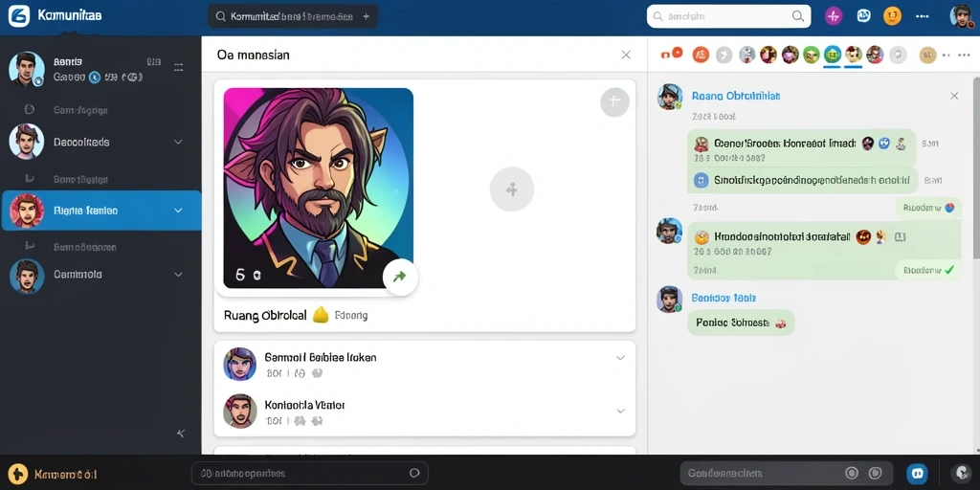This screenshot has width=980, height=490.
Task: Click the plus icon in the Komunitas tab bar
Action: (x=367, y=17)
